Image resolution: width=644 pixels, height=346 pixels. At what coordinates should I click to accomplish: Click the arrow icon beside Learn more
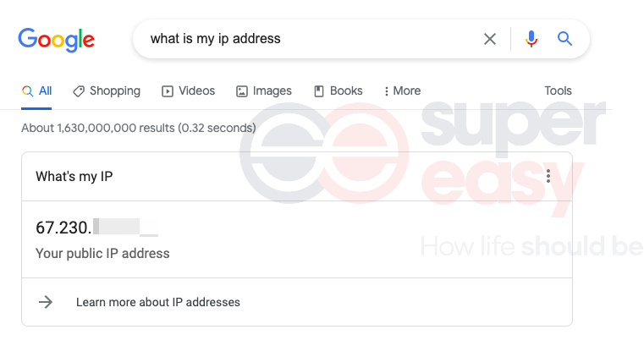click(x=46, y=302)
